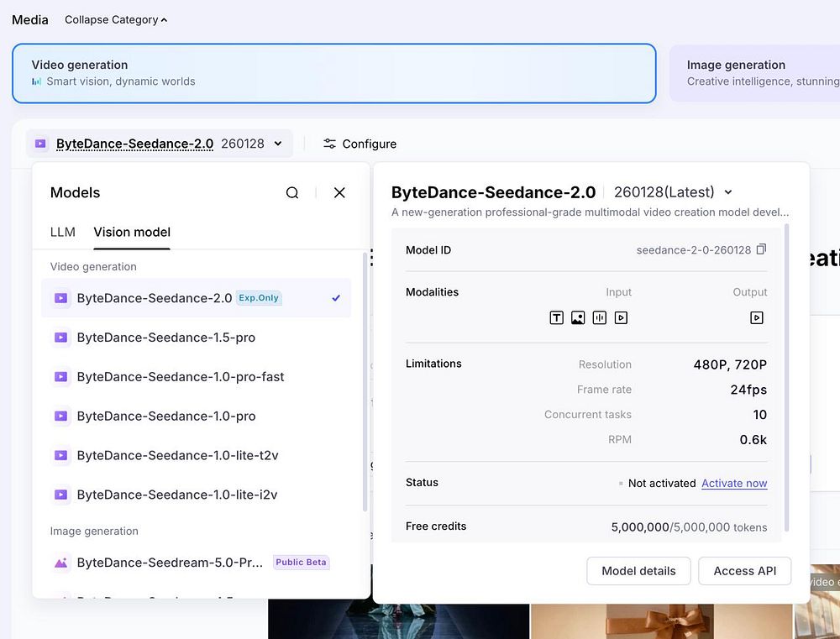
Task: Click the models list scrollbar
Action: [x=365, y=381]
